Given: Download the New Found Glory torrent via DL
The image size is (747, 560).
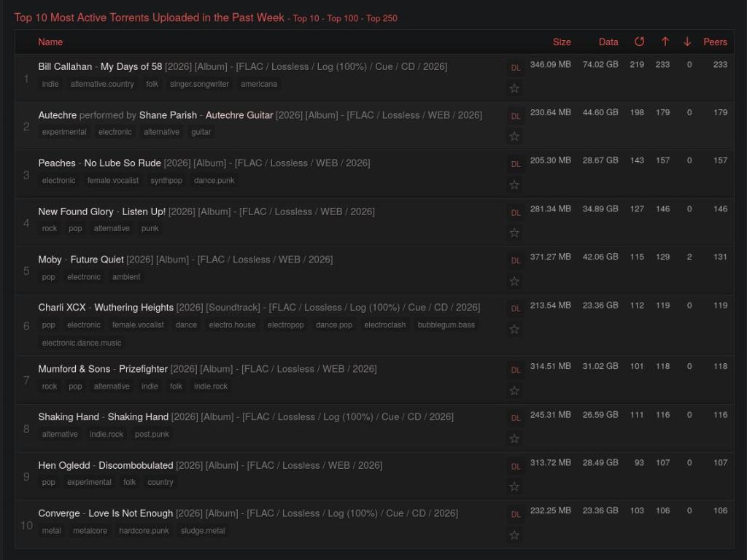Looking at the screenshot, I should 516,213.
